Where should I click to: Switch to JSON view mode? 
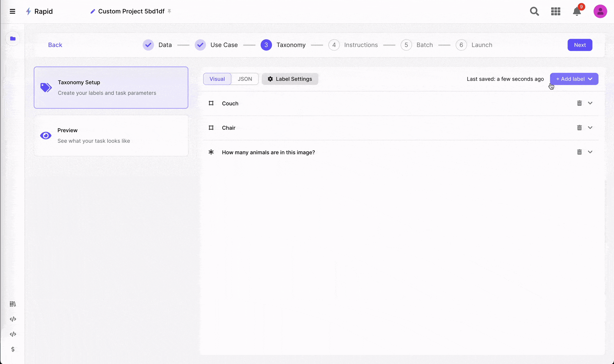click(245, 79)
